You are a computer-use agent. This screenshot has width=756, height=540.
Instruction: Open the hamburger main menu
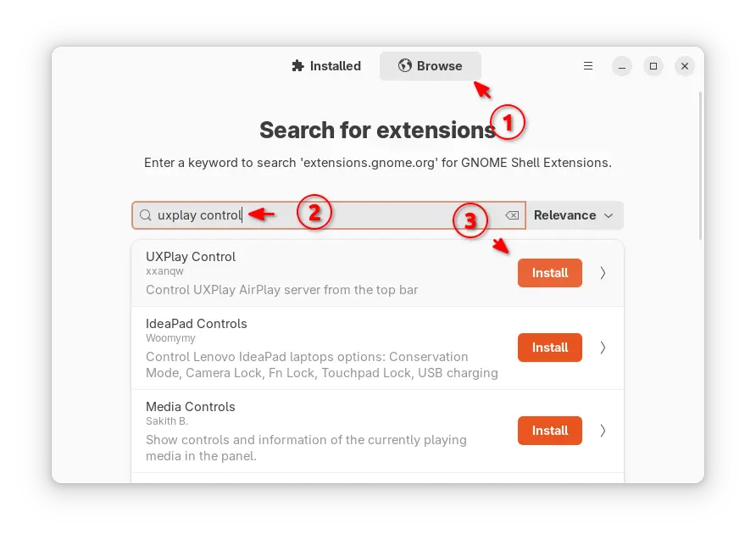pos(587,66)
